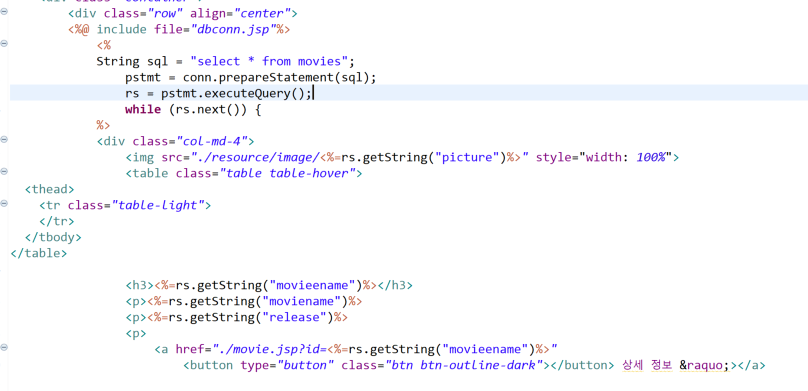Screen dimensions: 808x391
Task: Click the "table-light" class value
Action: click(158, 206)
